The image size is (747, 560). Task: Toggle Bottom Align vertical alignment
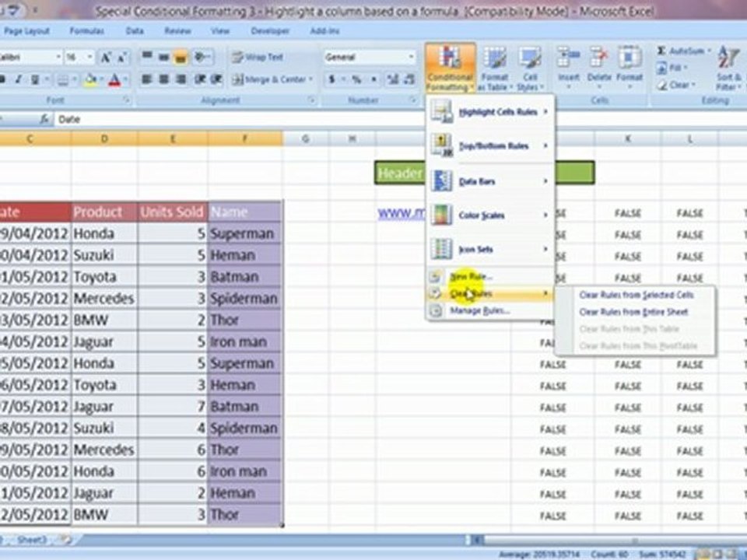180,57
